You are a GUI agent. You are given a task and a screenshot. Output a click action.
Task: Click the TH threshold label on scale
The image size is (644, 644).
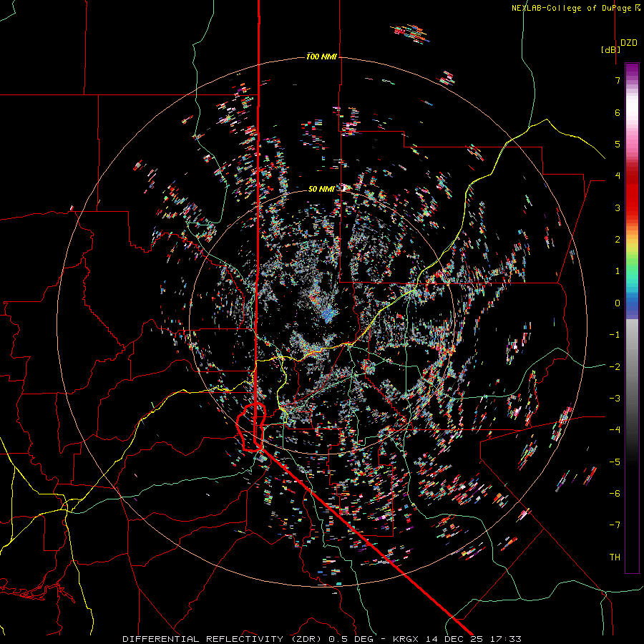pyautogui.click(x=615, y=557)
